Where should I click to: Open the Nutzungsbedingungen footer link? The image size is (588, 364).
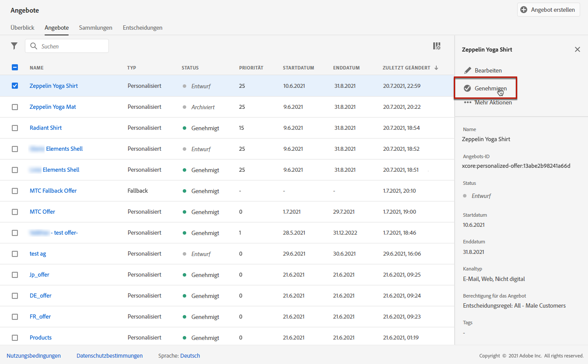click(x=34, y=356)
